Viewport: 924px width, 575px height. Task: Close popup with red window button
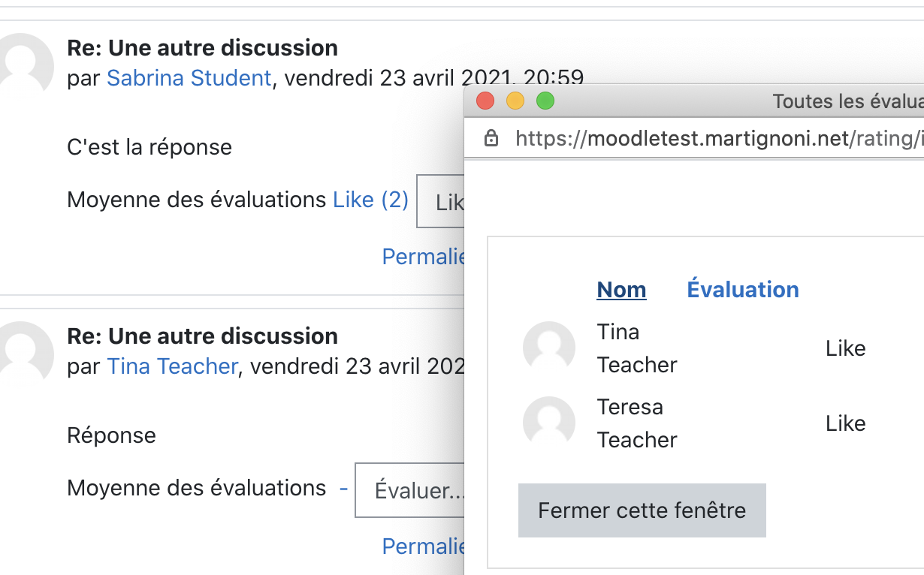point(485,101)
